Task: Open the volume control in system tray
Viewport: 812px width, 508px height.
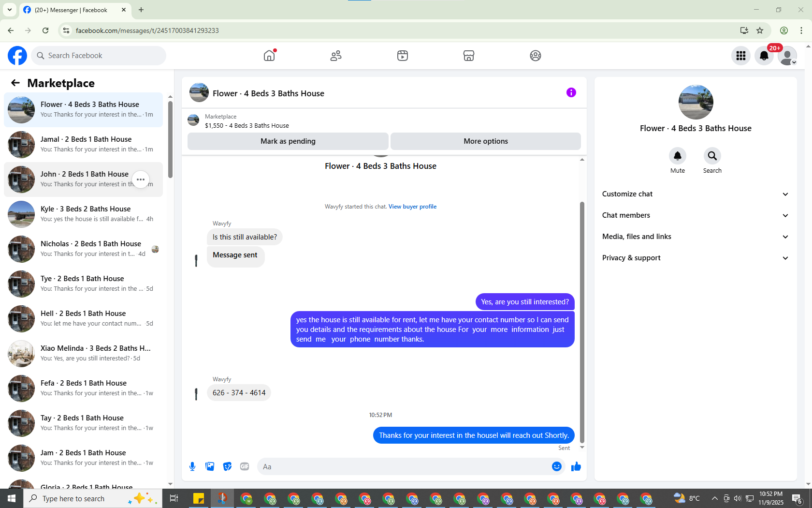Action: pos(738,498)
